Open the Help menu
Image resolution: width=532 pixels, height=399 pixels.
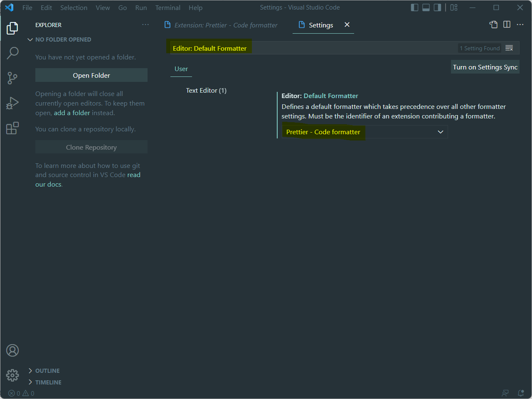tap(195, 7)
